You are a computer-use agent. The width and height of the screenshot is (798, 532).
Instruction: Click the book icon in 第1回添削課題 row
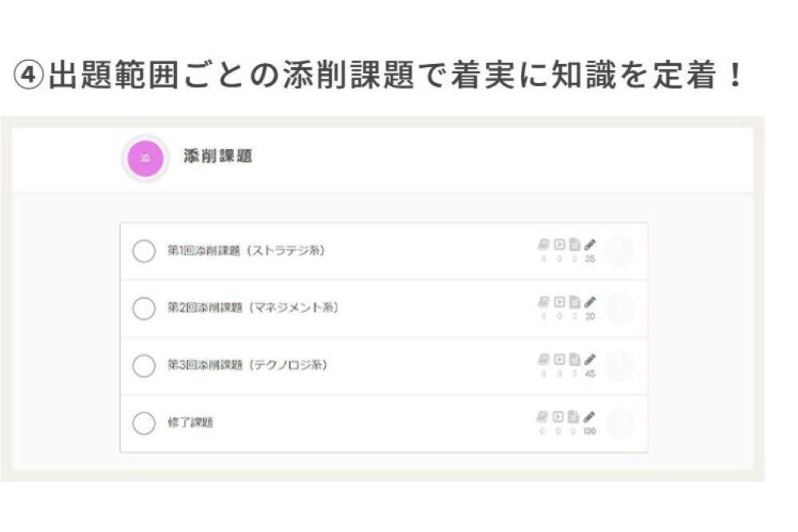click(544, 245)
